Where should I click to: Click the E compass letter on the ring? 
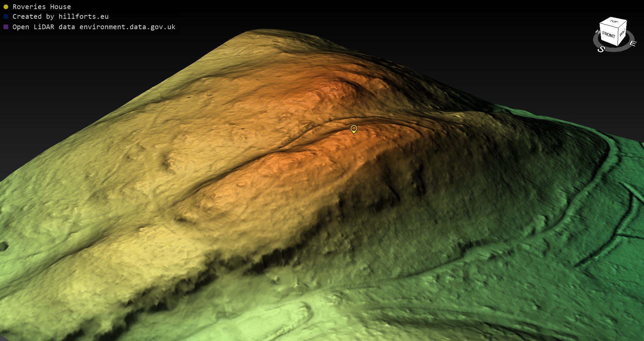point(632,43)
